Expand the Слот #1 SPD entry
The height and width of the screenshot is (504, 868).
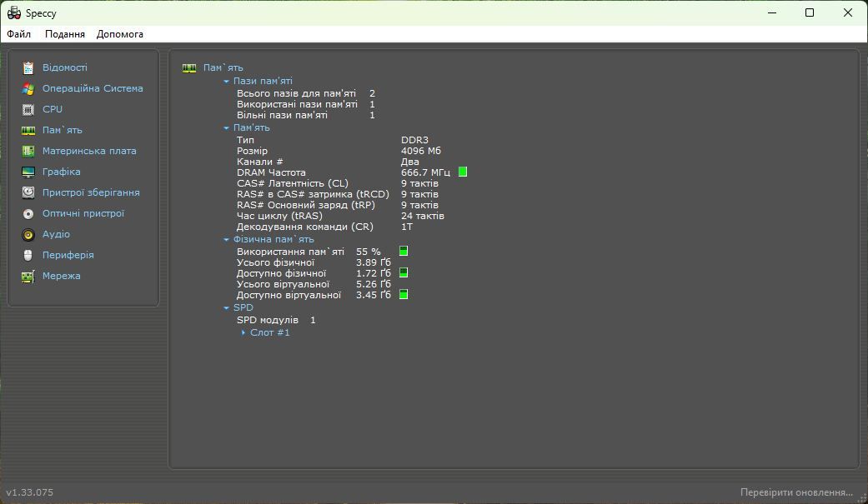tap(243, 332)
